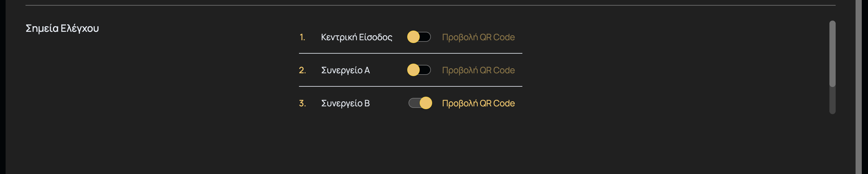Select the Συνεργείο Β checkpoint name
Screen dimensions: 868x174
345,104
